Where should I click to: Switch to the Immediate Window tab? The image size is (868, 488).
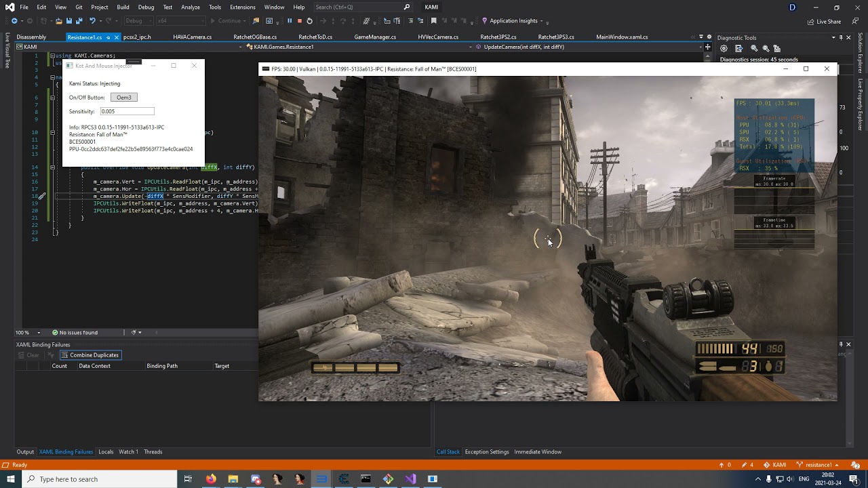click(538, 452)
